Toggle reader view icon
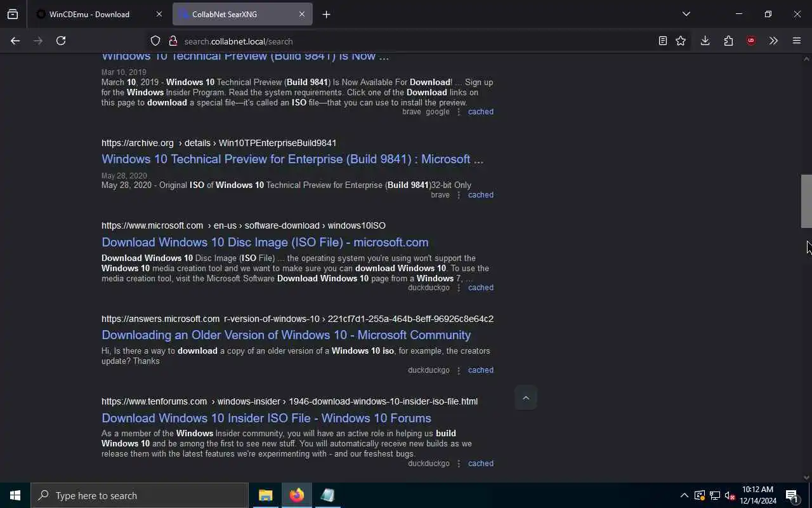Image resolution: width=812 pixels, height=508 pixels. click(662, 41)
